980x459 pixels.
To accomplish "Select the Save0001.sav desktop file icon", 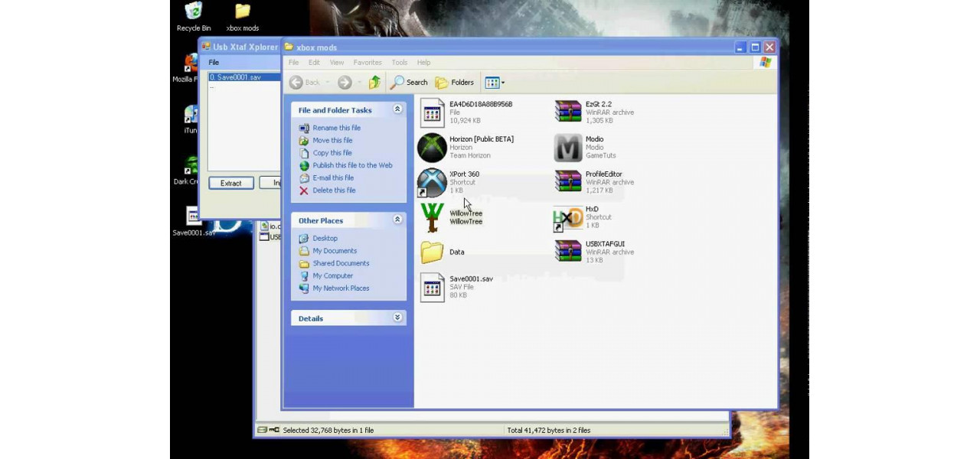I will pyautogui.click(x=193, y=222).
